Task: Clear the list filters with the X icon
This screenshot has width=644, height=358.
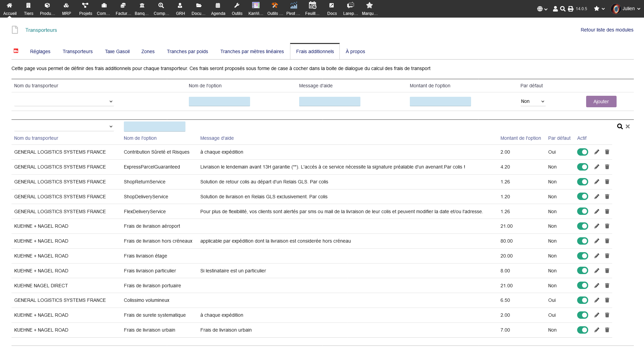Action: coord(628,127)
